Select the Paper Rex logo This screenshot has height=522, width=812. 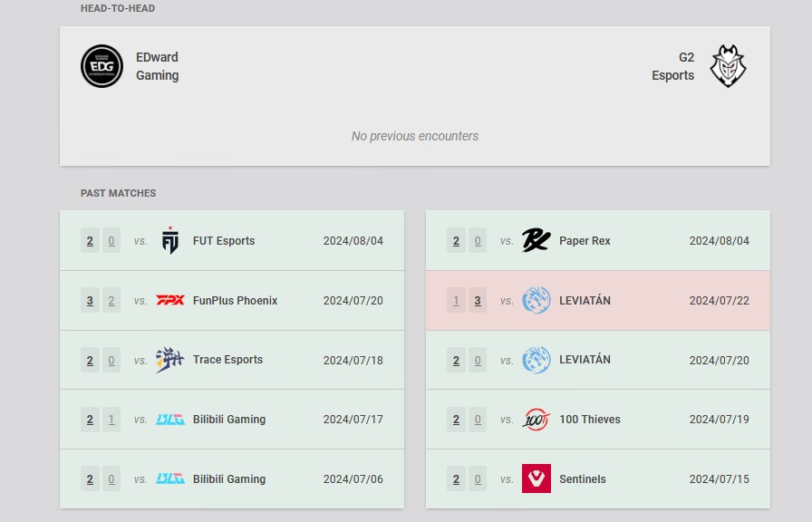click(x=536, y=241)
